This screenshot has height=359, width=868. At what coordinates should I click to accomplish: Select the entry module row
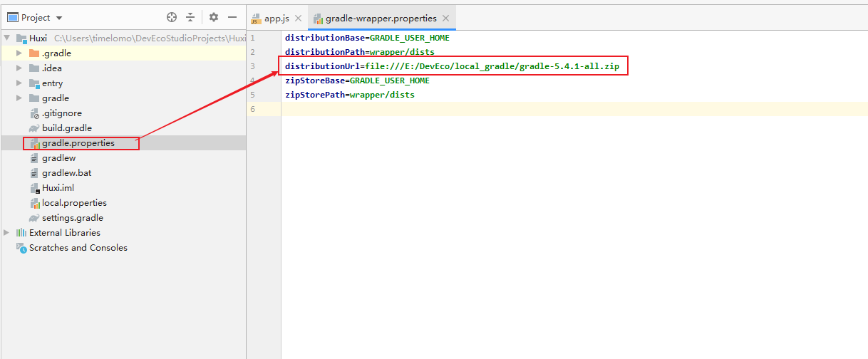point(123,83)
